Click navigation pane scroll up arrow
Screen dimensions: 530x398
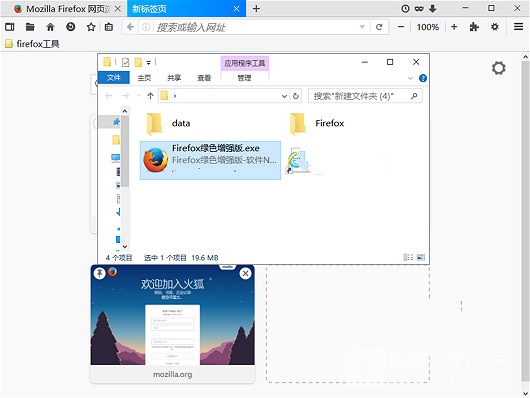[x=125, y=111]
